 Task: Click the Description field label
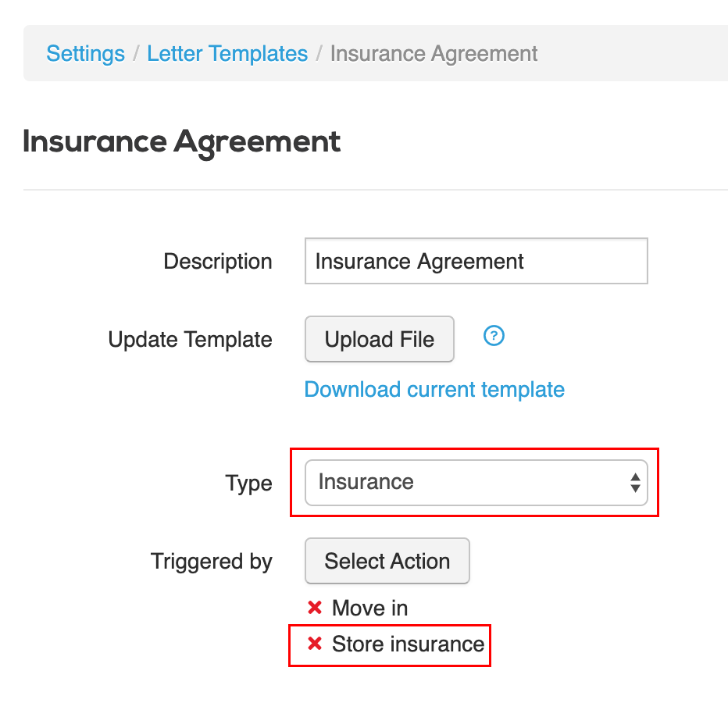pos(218,262)
